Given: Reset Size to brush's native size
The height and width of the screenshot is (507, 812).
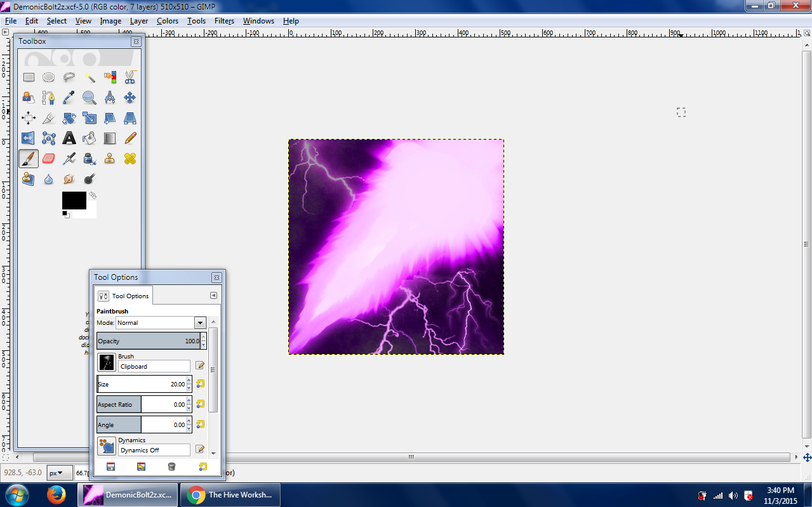Looking at the screenshot, I should coord(200,384).
